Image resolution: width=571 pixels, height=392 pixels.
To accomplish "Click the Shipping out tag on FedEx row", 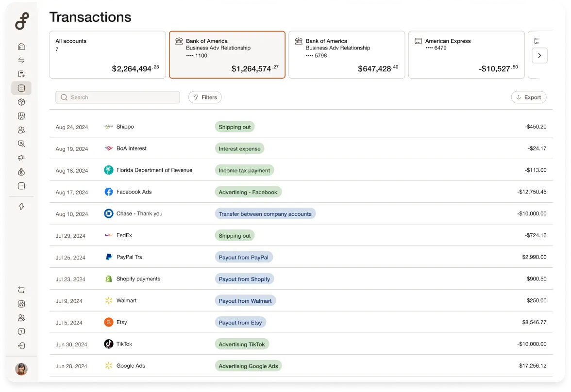I will (235, 235).
